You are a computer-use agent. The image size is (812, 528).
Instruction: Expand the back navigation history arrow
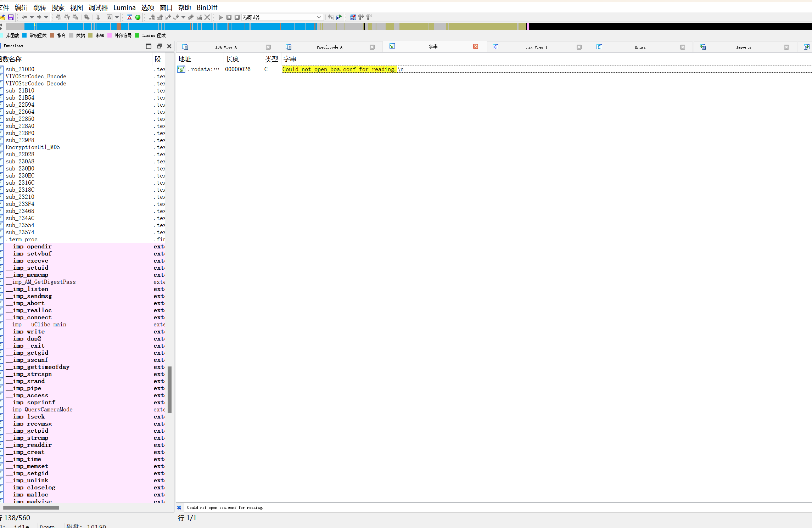pos(32,17)
